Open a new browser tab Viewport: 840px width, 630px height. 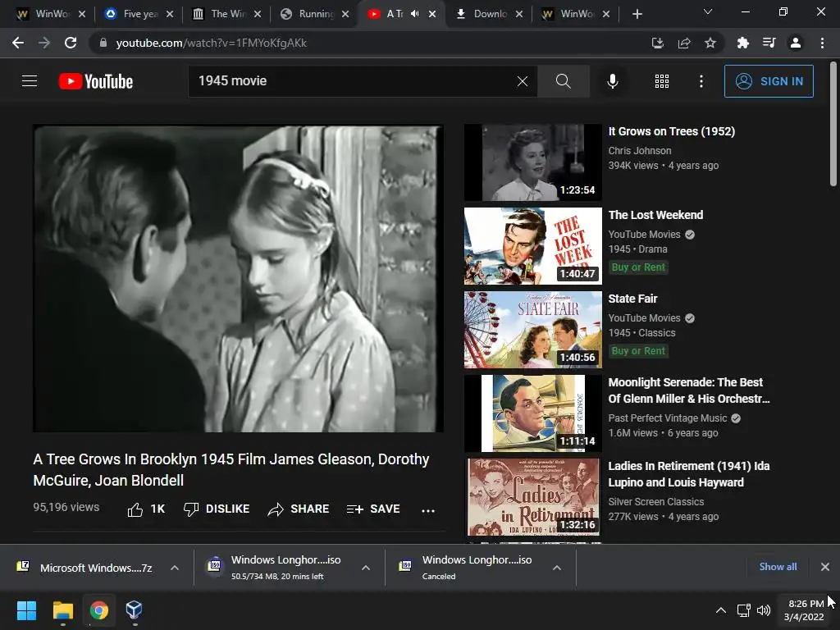point(637,14)
